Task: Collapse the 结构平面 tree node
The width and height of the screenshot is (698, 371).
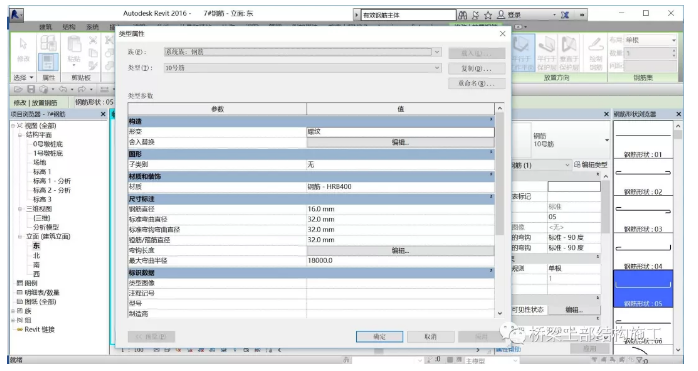Action: point(20,135)
